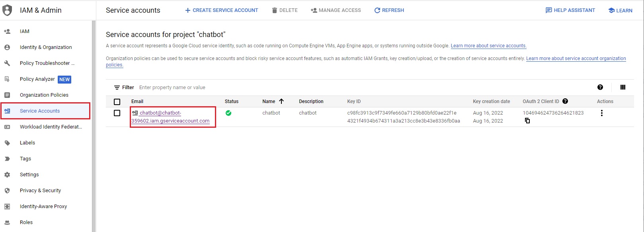This screenshot has height=232, width=644.
Task: Open the three-dot Actions menu for chatbot
Action: [x=601, y=113]
